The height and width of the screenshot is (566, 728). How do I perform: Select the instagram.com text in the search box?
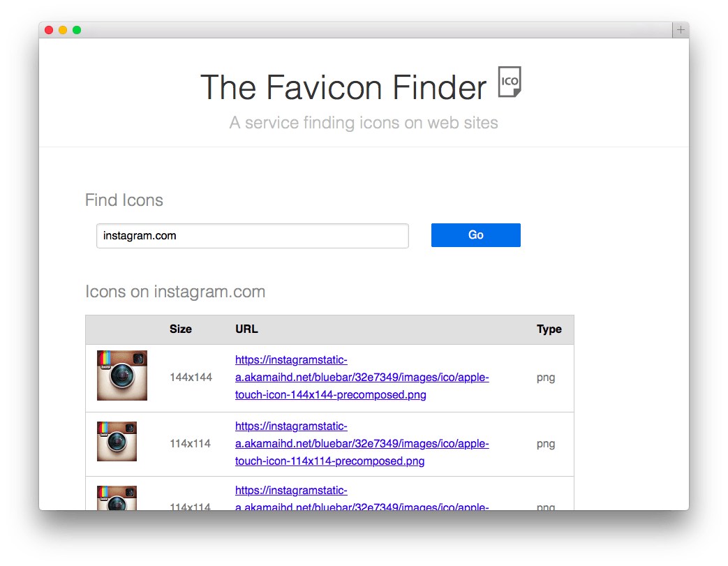(x=138, y=236)
